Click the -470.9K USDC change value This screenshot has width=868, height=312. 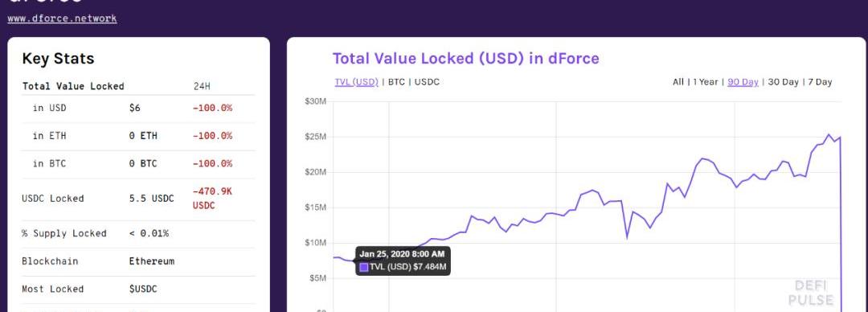click(x=212, y=199)
